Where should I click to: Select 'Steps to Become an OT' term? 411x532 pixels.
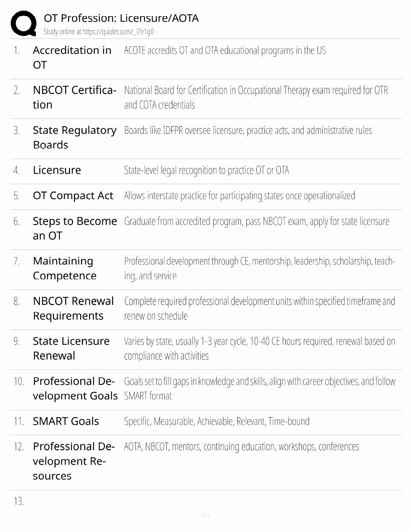pos(75,228)
